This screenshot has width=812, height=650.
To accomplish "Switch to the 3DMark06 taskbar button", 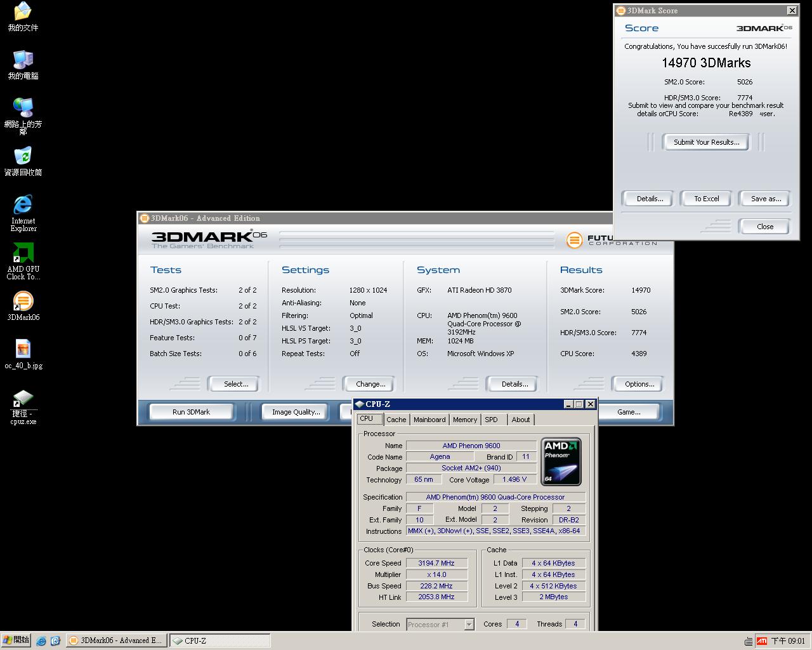I will tap(117, 640).
